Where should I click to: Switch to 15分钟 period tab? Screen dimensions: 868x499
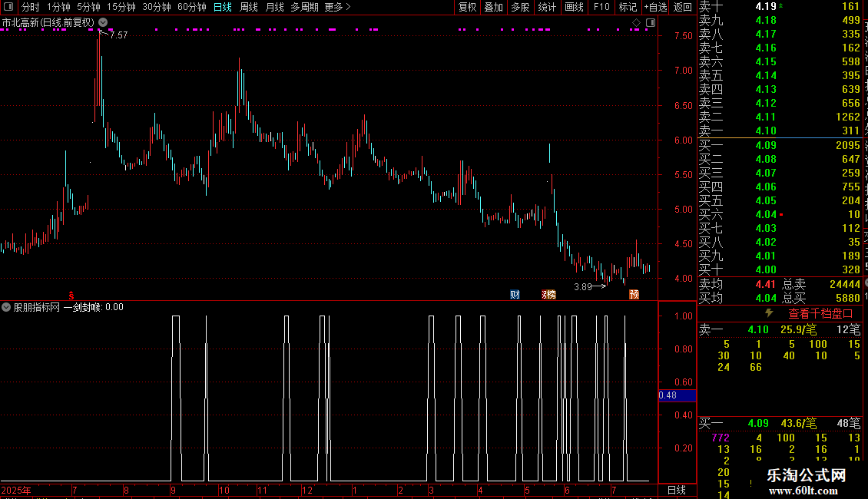click(121, 7)
